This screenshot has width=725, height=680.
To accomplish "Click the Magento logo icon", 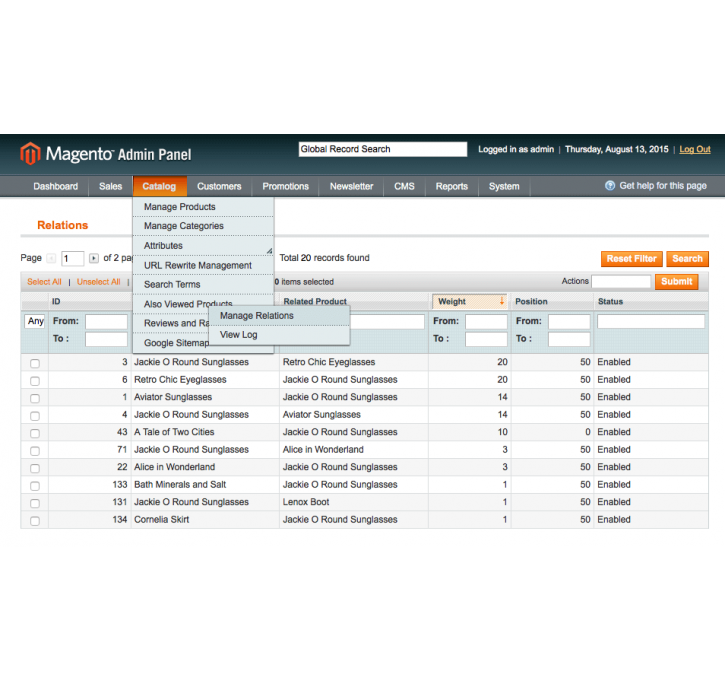I will coord(31,153).
